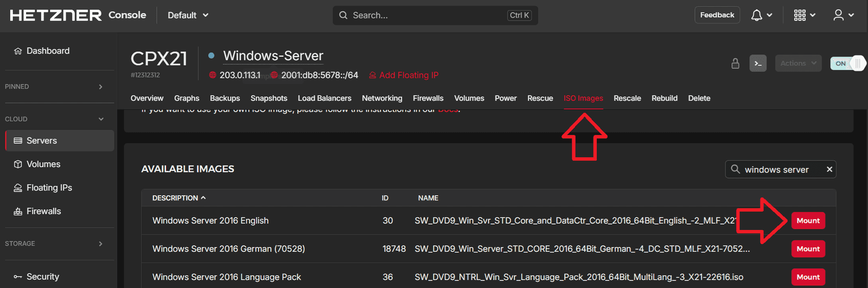Open Floating IPs in the sidebar

(49, 188)
